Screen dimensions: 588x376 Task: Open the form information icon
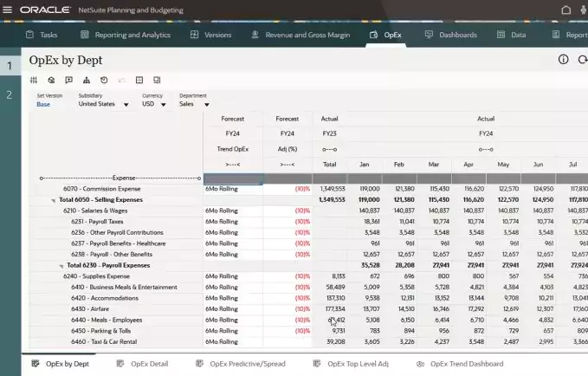click(563, 59)
